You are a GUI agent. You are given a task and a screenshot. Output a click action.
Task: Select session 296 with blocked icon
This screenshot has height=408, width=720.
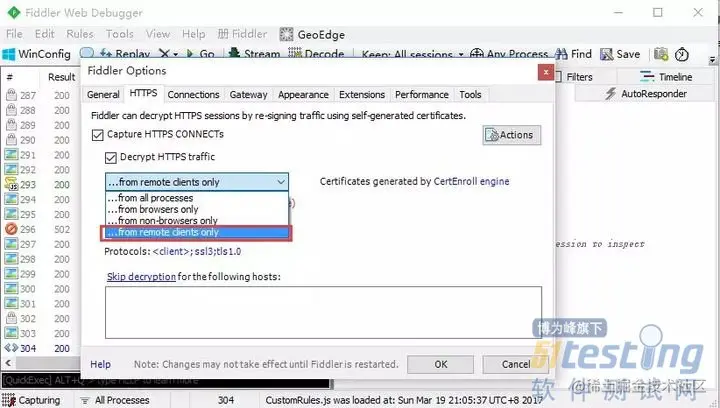tap(38, 229)
